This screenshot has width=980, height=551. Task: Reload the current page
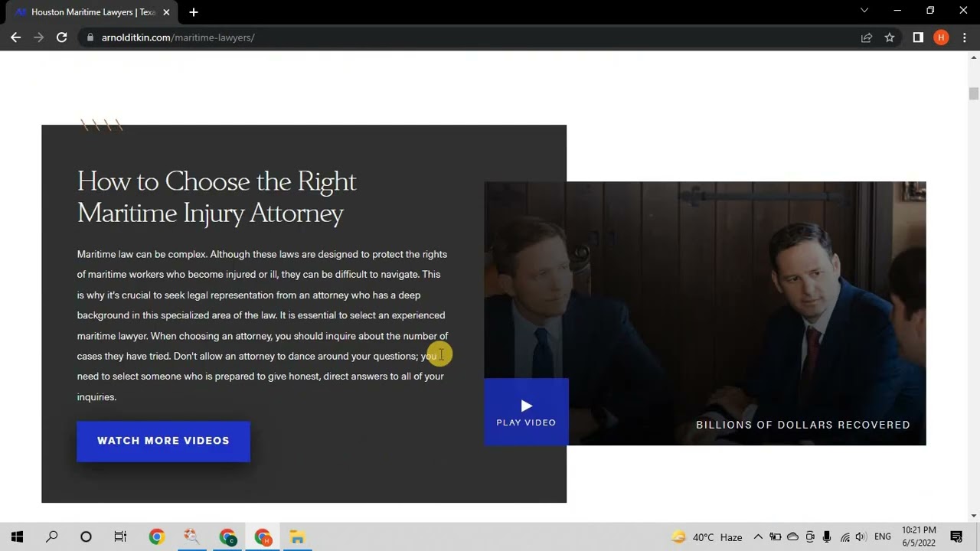[x=62, y=37]
